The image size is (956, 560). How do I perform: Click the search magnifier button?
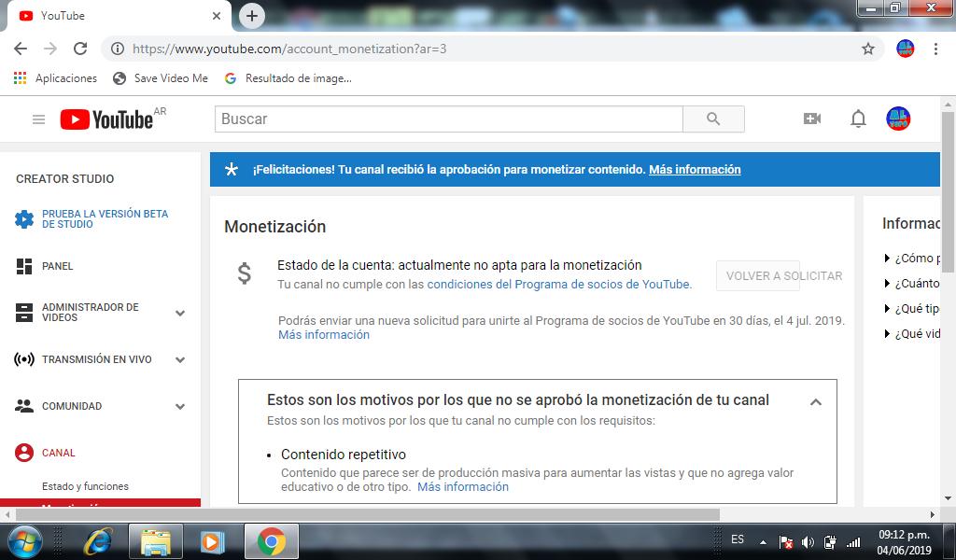click(713, 119)
